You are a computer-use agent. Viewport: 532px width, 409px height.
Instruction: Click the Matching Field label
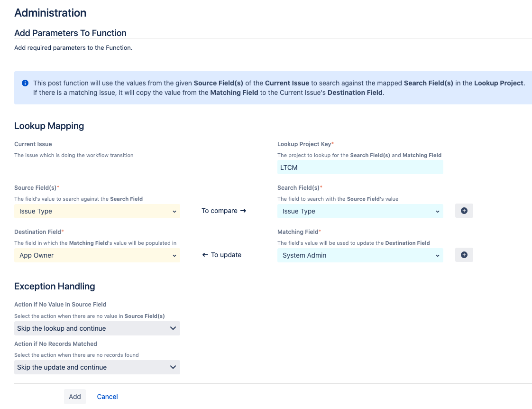click(298, 232)
